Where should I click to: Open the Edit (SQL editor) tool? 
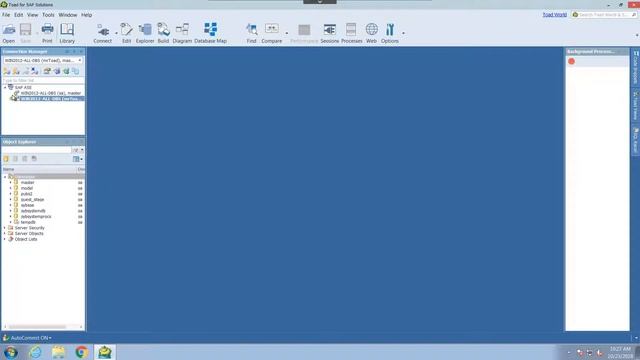(x=127, y=33)
